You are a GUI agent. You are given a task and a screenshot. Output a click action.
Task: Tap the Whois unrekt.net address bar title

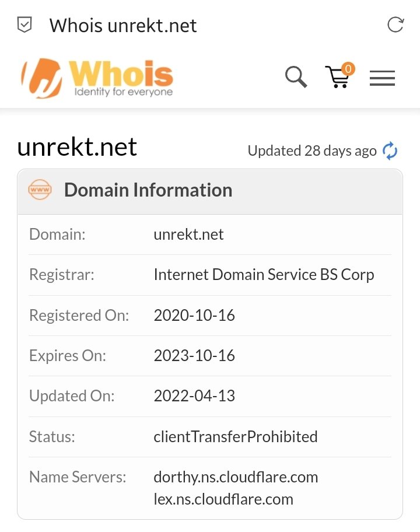coord(123,26)
